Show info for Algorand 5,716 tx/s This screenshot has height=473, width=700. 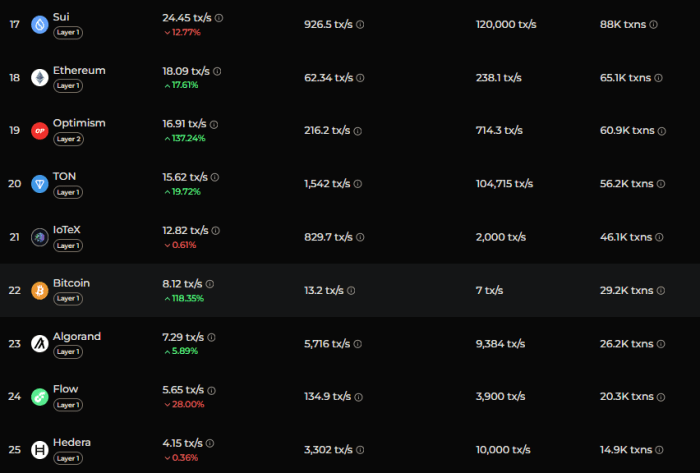click(x=358, y=344)
